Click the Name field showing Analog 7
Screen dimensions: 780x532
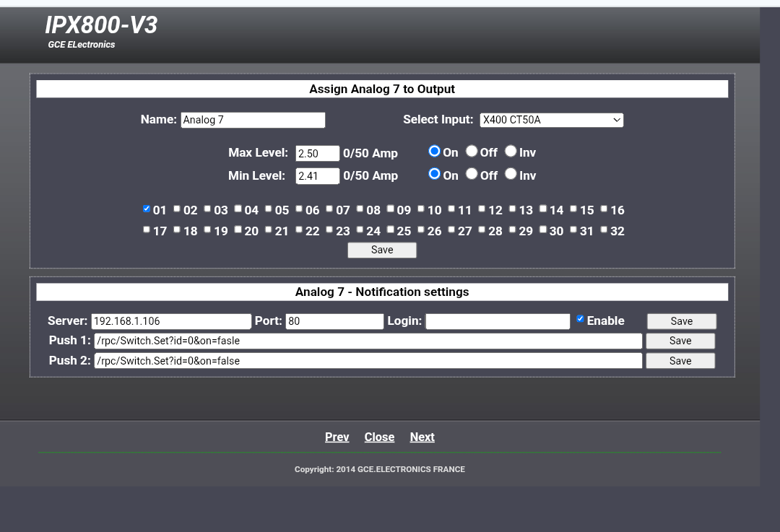click(253, 120)
